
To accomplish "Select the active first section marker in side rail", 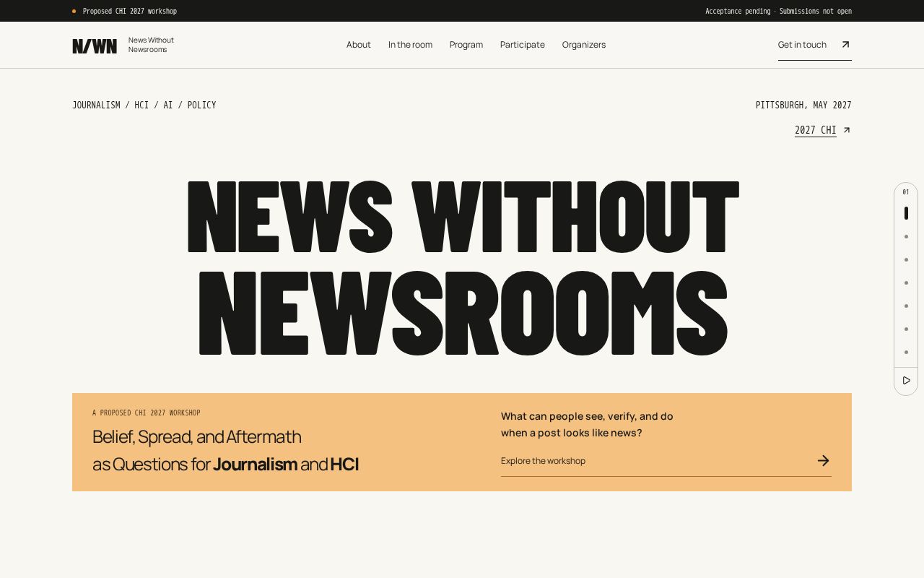I will coord(906,213).
